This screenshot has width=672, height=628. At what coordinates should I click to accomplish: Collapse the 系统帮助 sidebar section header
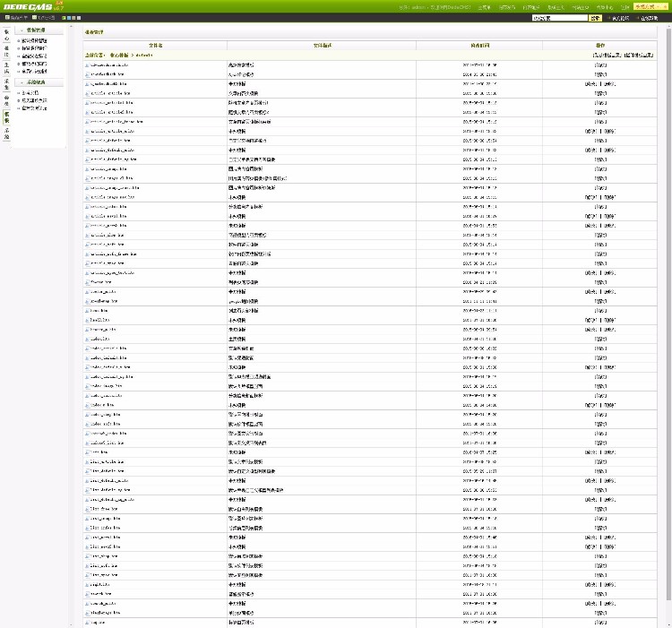coord(39,82)
